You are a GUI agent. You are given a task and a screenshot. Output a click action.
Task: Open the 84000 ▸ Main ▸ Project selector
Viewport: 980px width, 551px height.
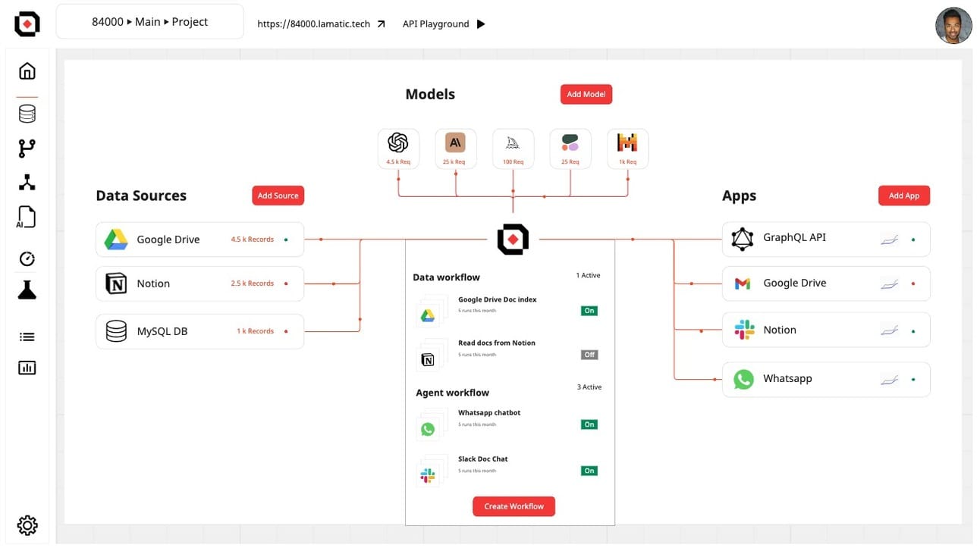click(150, 22)
